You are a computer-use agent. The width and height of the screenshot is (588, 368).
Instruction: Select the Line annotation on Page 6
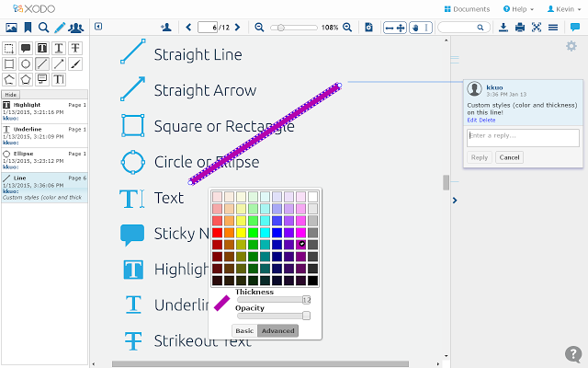point(44,188)
